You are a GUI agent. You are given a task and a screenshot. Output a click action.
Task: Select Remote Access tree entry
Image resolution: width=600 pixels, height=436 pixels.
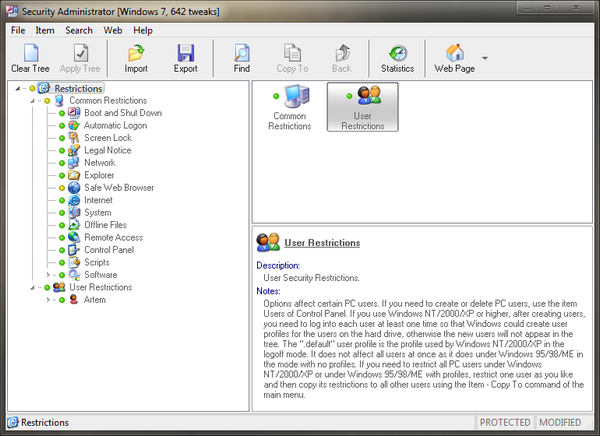coord(115,237)
